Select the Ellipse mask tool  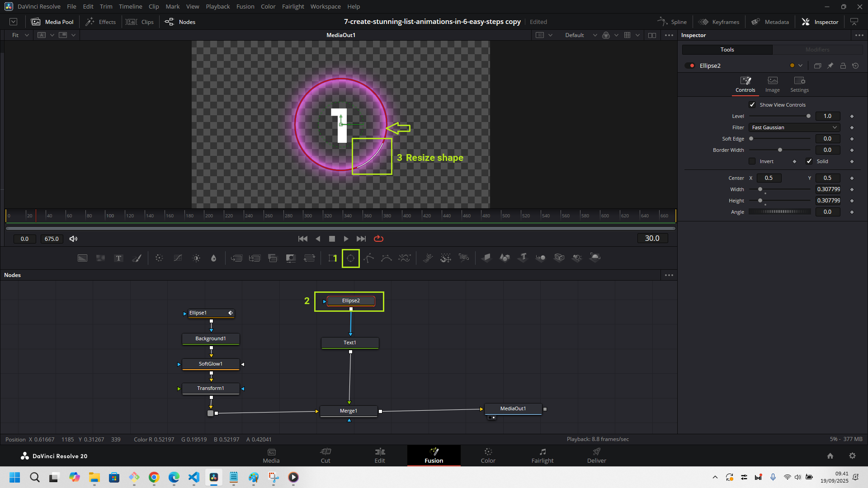tap(350, 258)
